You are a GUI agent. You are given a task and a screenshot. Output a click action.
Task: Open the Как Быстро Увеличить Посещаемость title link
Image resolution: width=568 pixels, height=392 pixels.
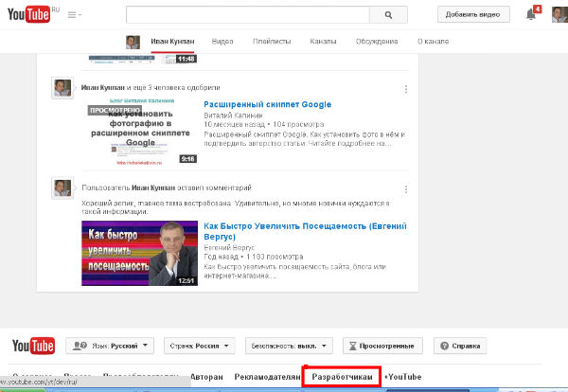click(305, 231)
